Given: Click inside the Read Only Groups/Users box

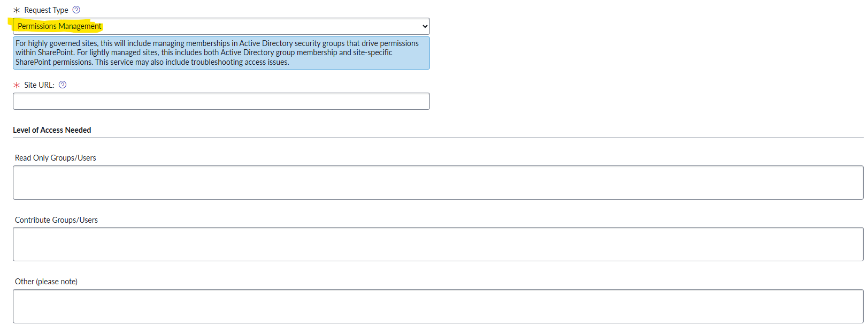Looking at the screenshot, I should pyautogui.click(x=438, y=183).
